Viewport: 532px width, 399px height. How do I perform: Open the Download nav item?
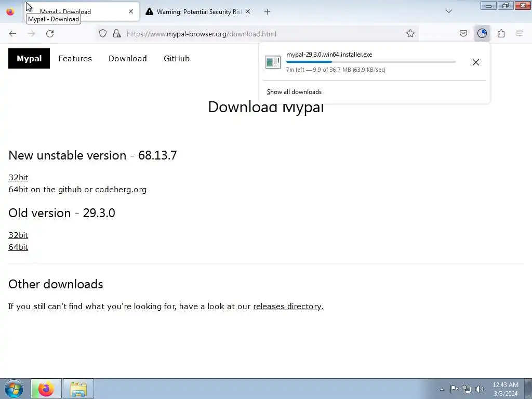(128, 58)
